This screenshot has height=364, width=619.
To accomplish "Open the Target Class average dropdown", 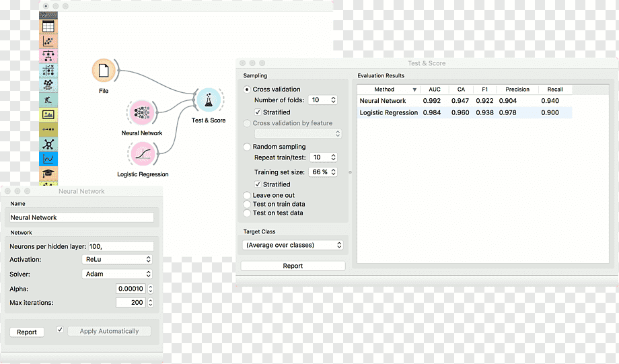I will click(x=293, y=245).
